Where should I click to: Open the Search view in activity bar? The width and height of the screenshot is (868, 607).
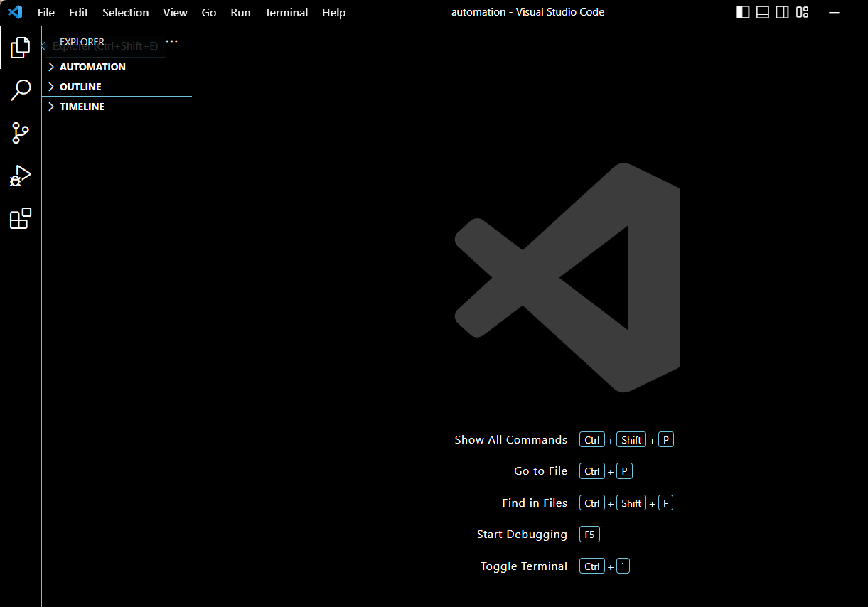[21, 90]
